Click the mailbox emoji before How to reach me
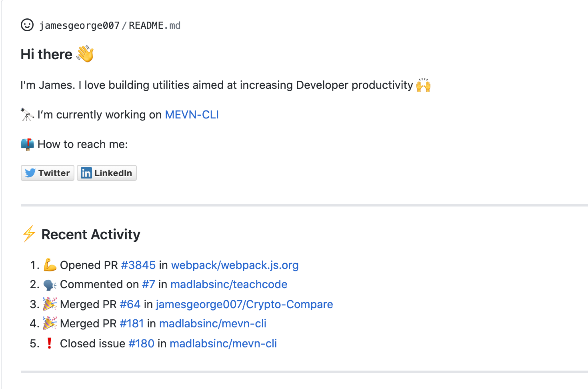The height and width of the screenshot is (389, 588). pyautogui.click(x=26, y=144)
